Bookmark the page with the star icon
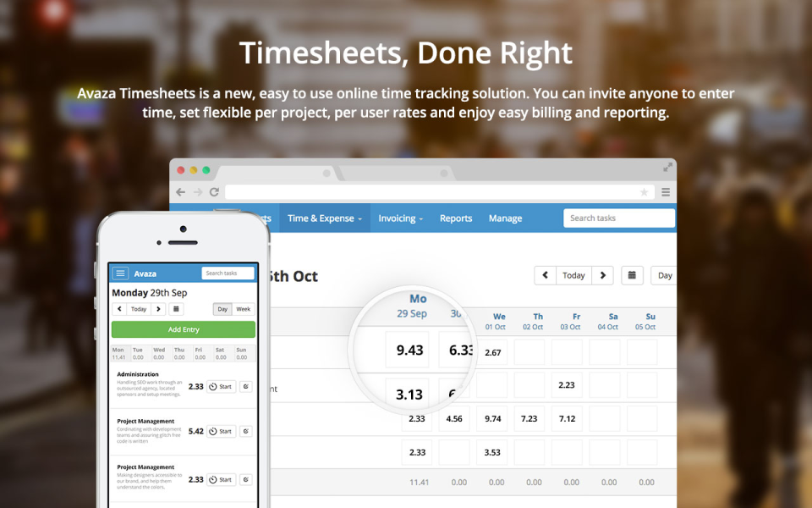The height and width of the screenshot is (508, 812). tap(644, 192)
